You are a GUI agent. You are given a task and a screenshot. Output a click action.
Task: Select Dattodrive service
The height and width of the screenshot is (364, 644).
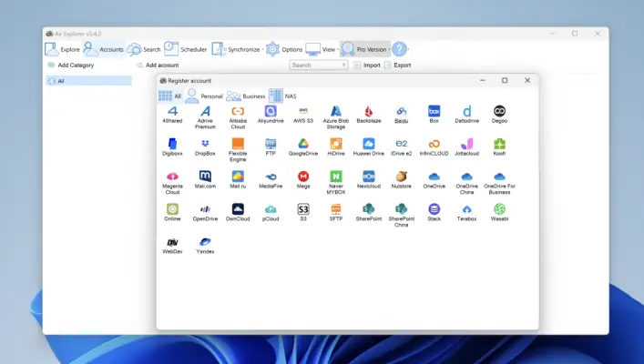[467, 115]
